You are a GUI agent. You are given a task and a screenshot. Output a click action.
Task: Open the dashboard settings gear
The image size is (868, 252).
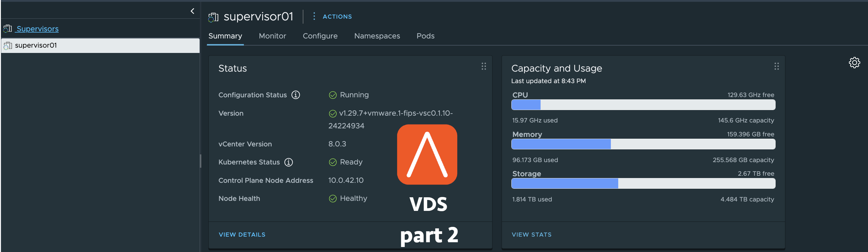(x=854, y=63)
